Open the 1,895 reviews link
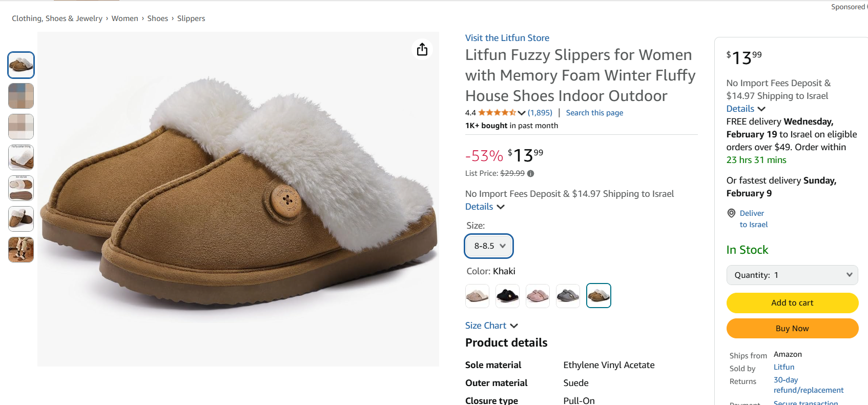Viewport: 868px width, 405px height. (x=540, y=113)
